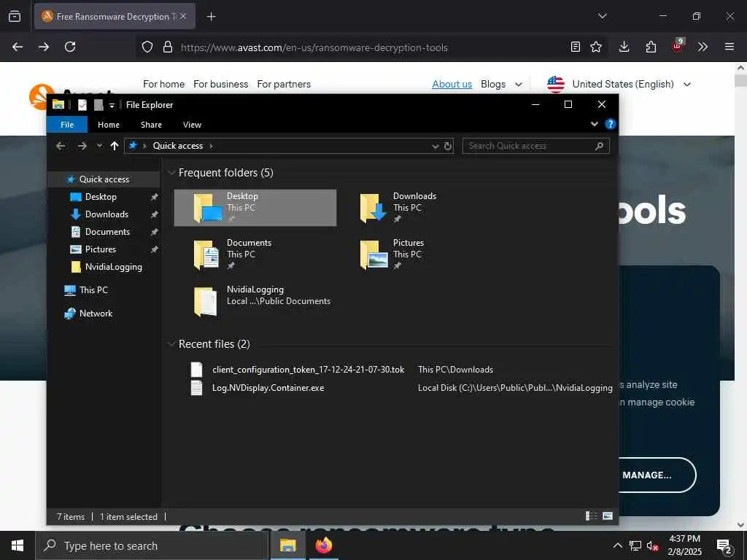Viewport: 747px width, 560px height.
Task: Select Desktop in the navigation pane
Action: coord(101,197)
